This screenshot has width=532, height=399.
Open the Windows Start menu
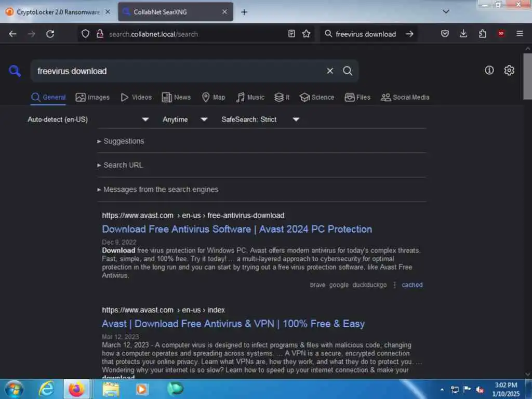pyautogui.click(x=14, y=389)
